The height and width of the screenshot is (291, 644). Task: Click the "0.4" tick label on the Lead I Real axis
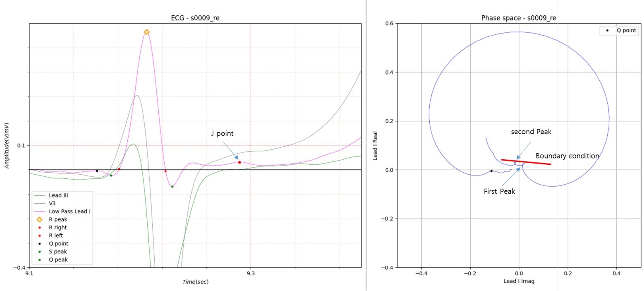point(390,72)
